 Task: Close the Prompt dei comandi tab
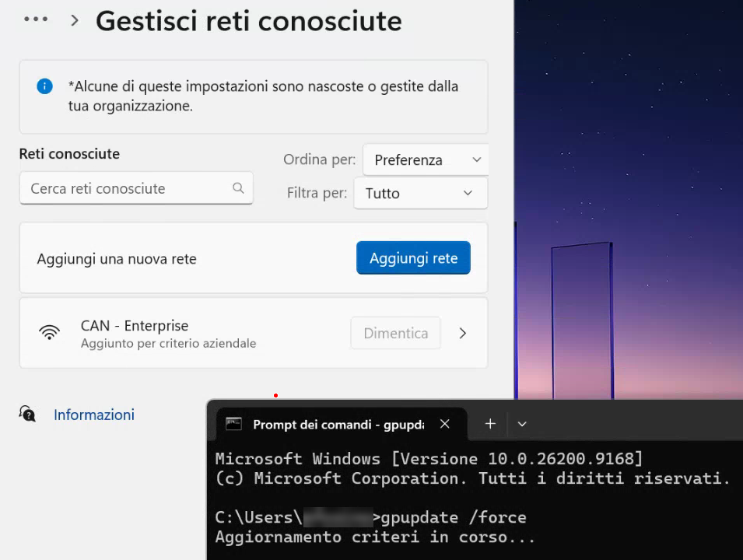(444, 424)
